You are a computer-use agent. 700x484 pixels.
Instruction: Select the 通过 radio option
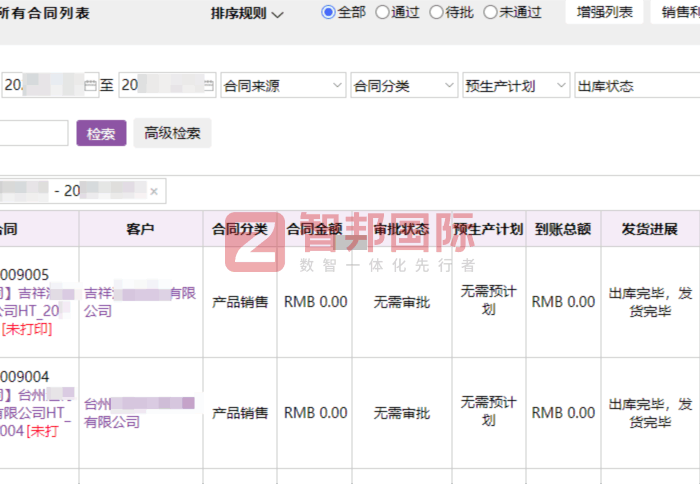click(382, 12)
